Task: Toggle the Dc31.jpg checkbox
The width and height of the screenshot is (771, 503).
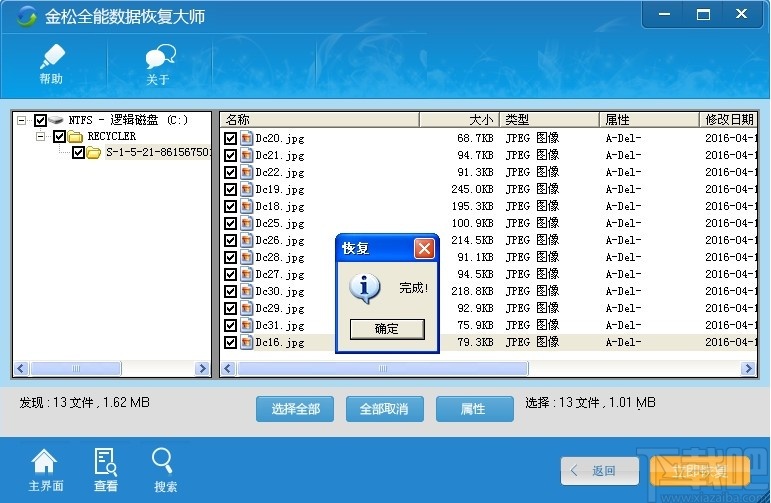Action: tap(230, 325)
